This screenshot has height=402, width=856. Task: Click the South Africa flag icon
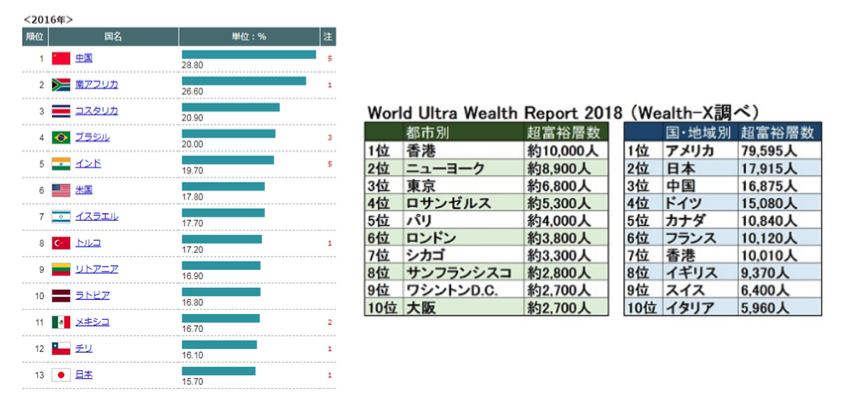pyautogui.click(x=61, y=85)
